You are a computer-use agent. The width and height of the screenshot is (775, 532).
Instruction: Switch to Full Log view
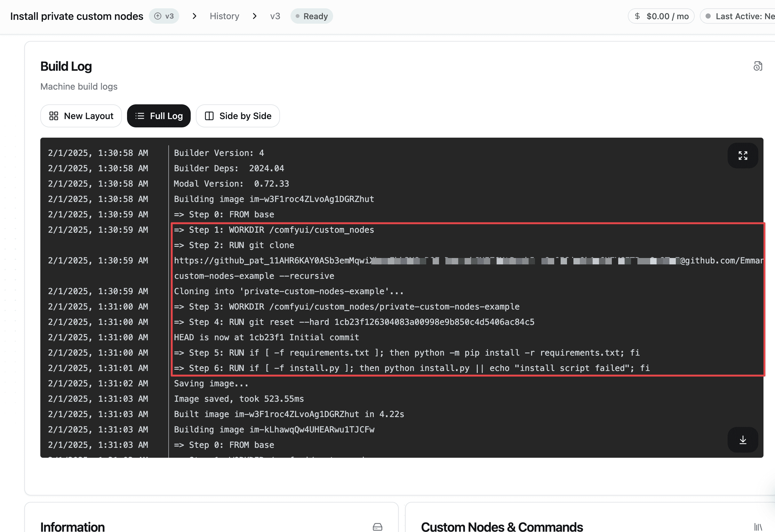pos(159,116)
